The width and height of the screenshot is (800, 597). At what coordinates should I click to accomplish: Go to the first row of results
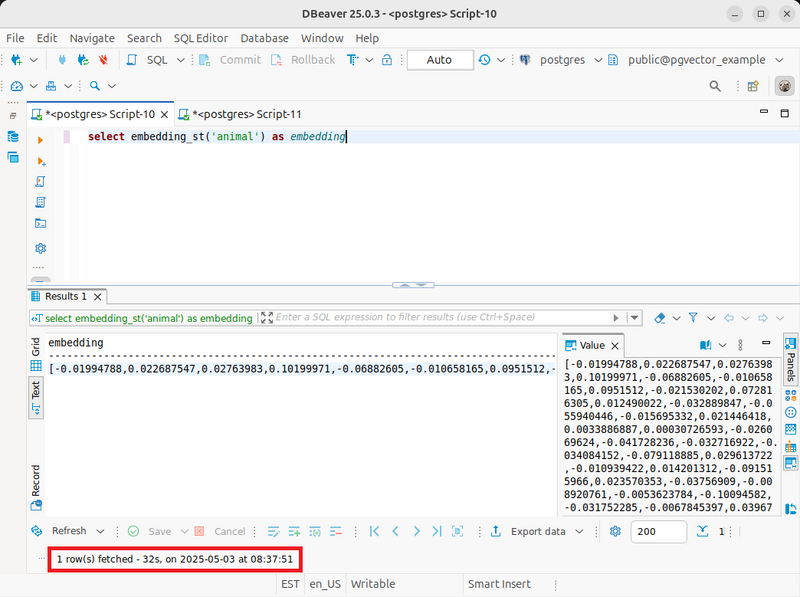374,531
